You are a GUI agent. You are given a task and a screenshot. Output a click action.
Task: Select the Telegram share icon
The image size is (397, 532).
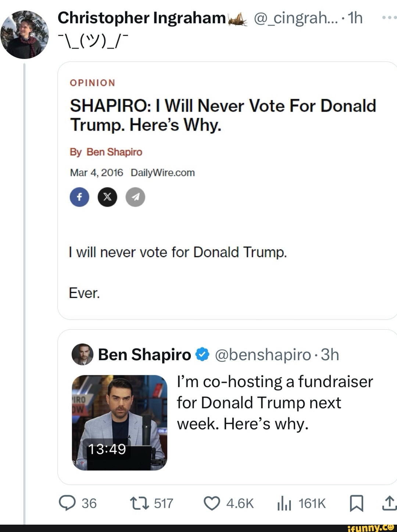(135, 197)
